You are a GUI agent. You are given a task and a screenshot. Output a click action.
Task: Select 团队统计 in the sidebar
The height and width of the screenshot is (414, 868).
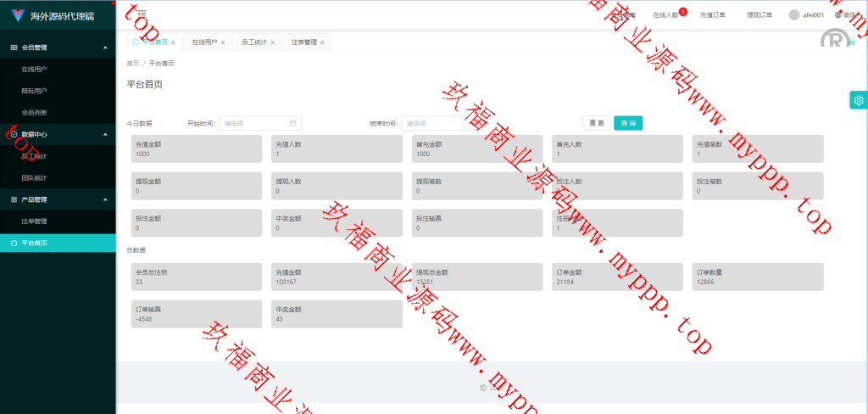coord(35,177)
